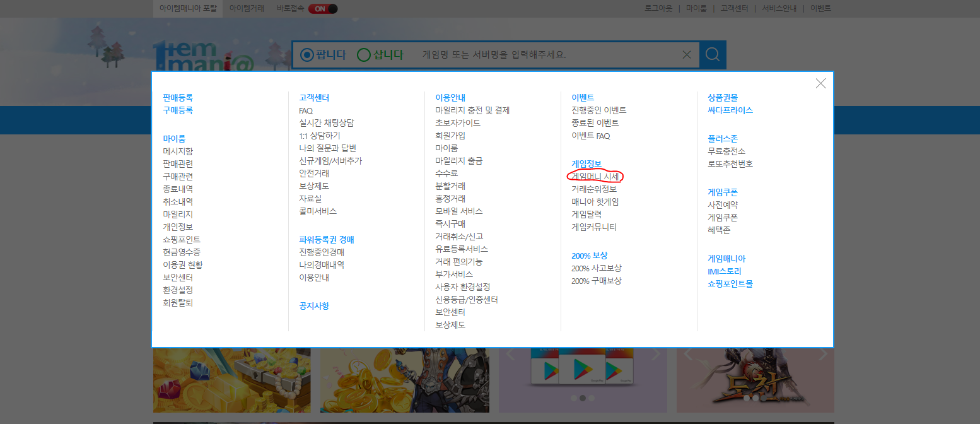
Task: Click the Itemmania logo
Action: [203, 57]
